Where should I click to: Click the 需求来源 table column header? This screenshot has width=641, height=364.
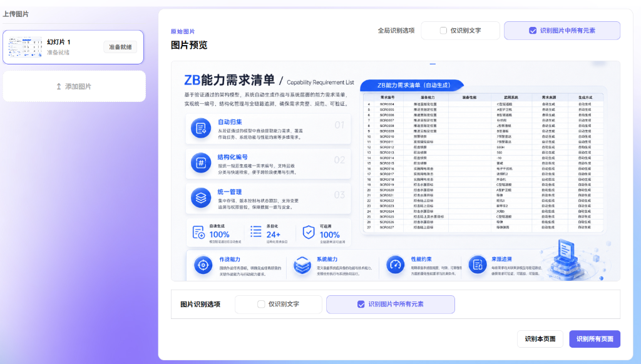click(x=548, y=98)
